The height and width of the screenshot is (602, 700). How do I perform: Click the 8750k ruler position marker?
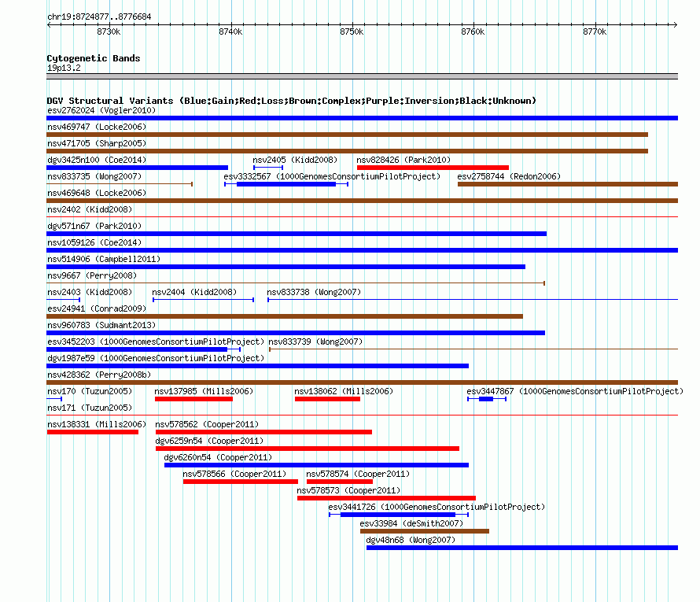pyautogui.click(x=352, y=31)
